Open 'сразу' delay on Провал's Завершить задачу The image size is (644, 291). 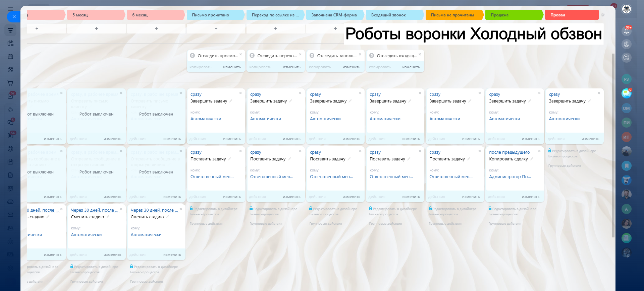tap(554, 94)
